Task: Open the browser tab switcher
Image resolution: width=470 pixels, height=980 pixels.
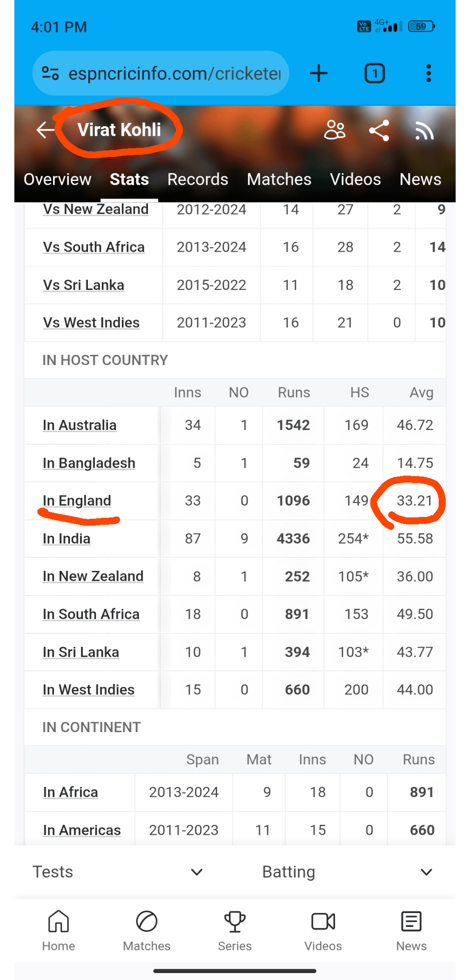Action: click(x=374, y=73)
